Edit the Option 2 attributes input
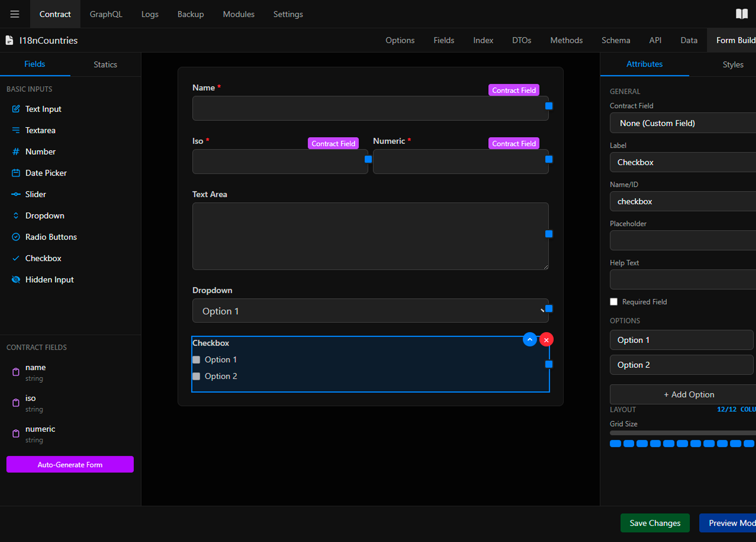 click(x=681, y=365)
